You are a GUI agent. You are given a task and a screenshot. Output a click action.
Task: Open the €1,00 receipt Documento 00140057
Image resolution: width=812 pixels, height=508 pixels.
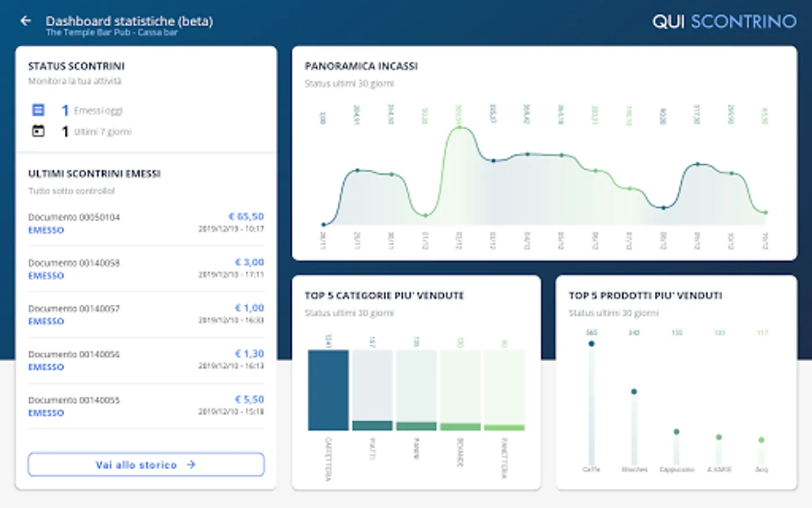coord(74,309)
